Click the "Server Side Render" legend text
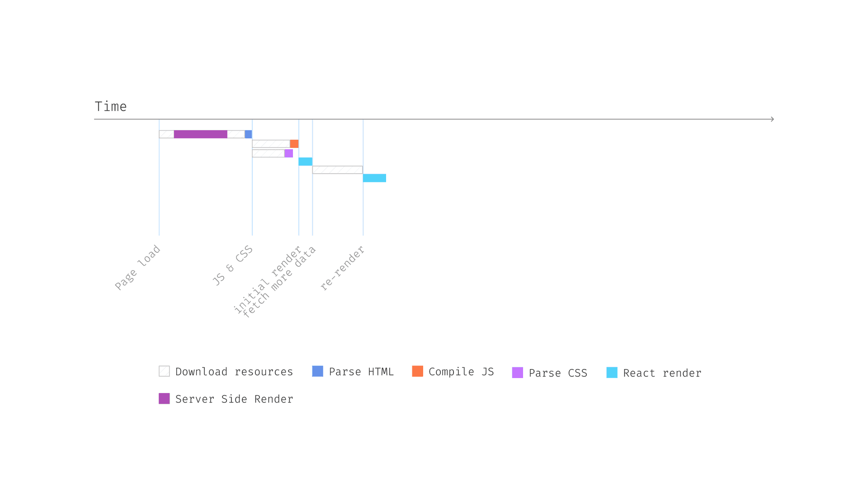The width and height of the screenshot is (868, 478). click(234, 399)
